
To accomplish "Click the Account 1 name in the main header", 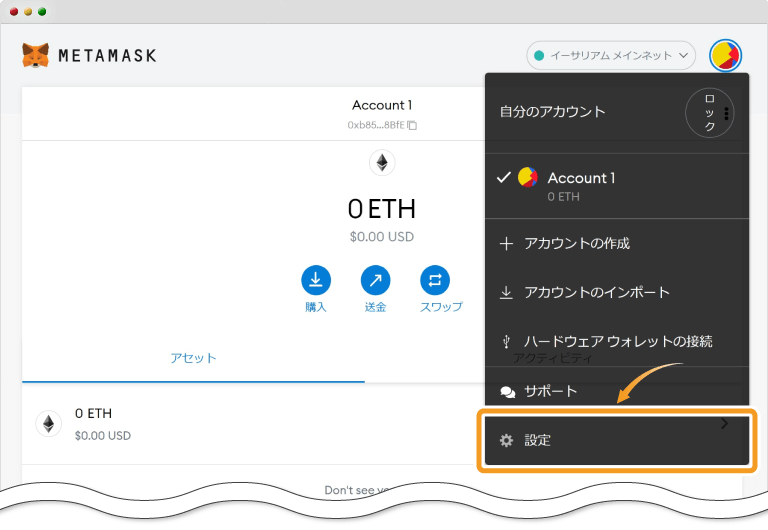I will [382, 105].
